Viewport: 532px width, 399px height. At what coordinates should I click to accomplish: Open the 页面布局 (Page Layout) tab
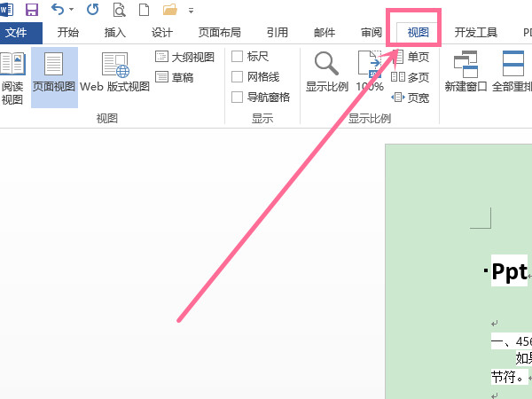coord(218,33)
